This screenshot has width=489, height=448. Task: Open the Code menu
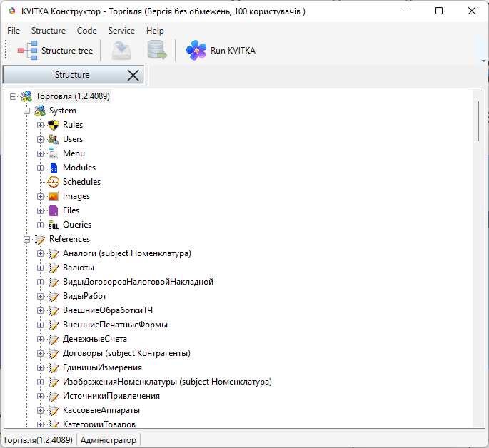86,31
